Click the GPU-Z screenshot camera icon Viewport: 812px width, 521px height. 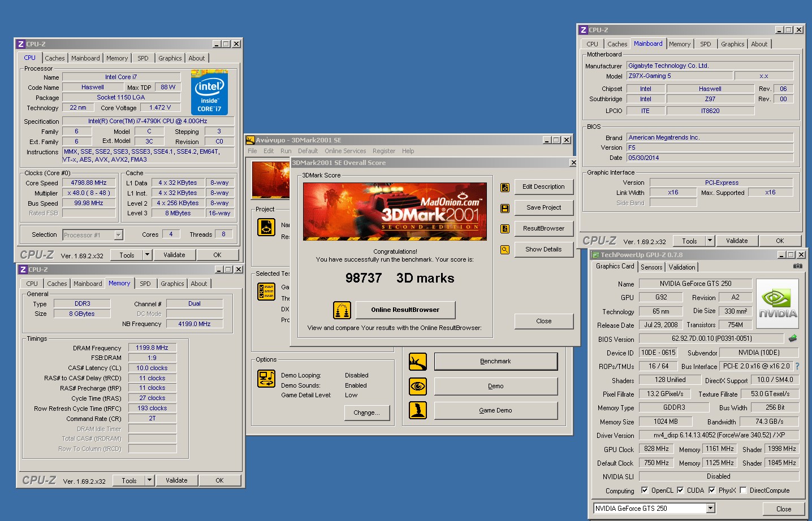797,266
